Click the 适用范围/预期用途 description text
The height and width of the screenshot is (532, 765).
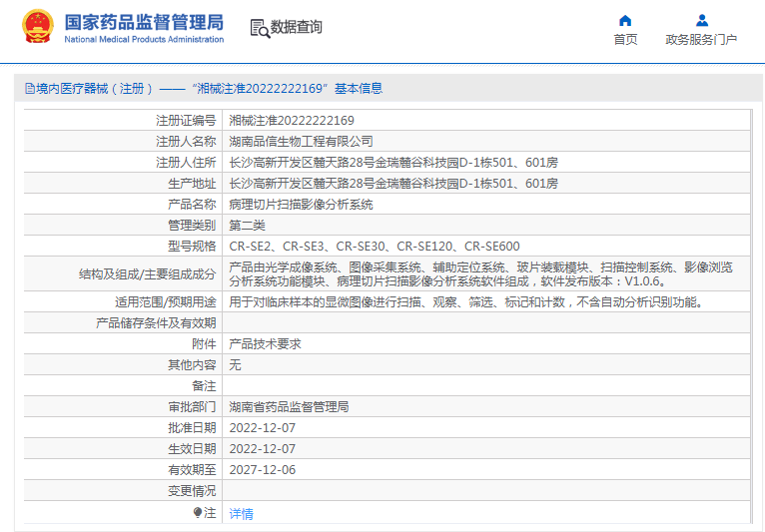(467, 302)
